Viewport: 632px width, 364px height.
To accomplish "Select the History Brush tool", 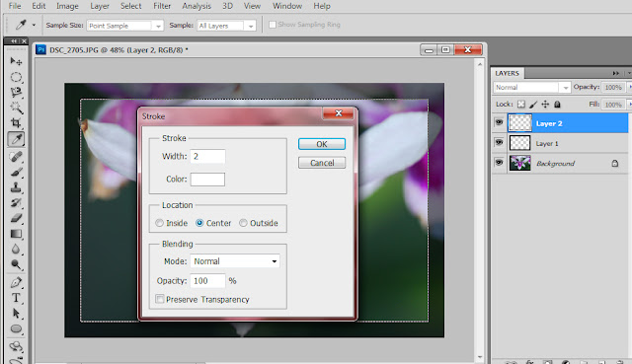I will (x=16, y=202).
